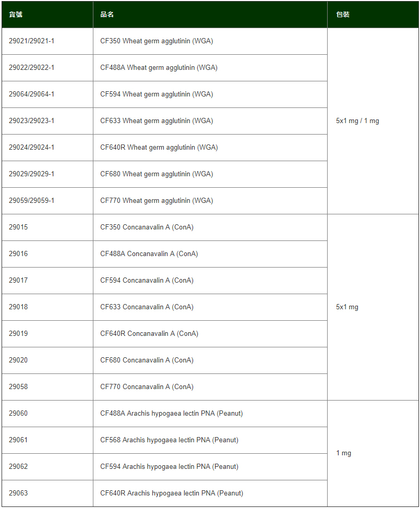Select catalog number 29021/29021-1

tap(31, 41)
